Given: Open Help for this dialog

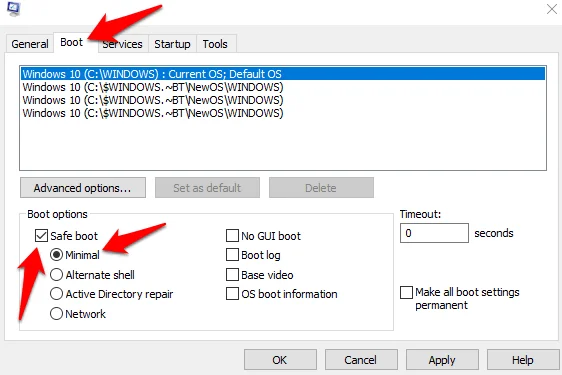Looking at the screenshot, I should (523, 360).
